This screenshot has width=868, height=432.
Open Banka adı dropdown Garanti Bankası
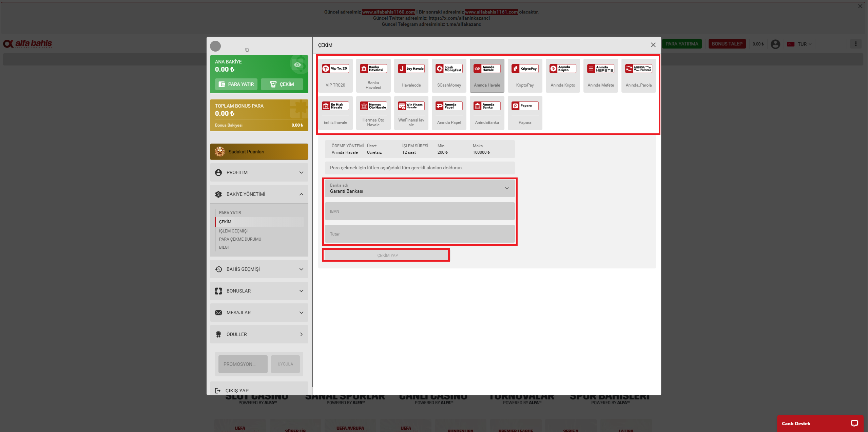420,188
